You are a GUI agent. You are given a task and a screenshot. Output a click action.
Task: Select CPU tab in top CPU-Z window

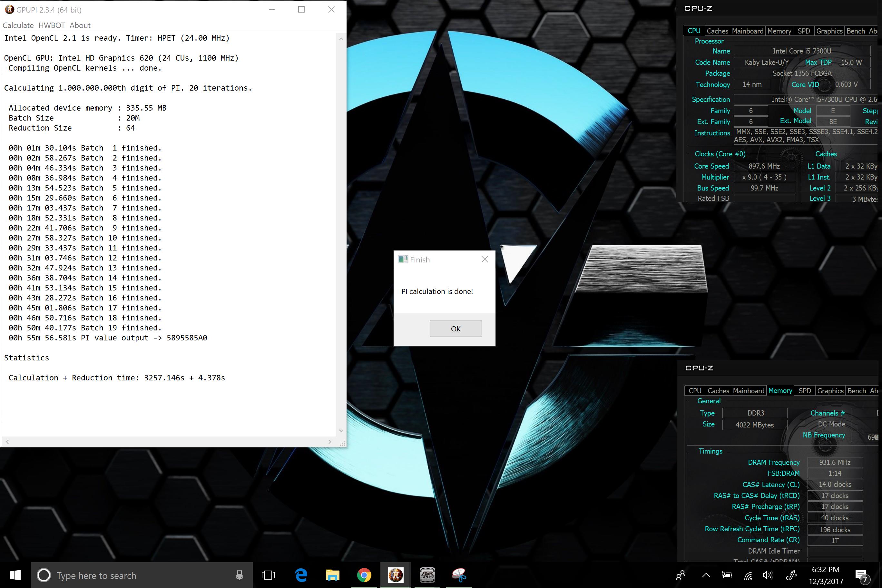(x=694, y=31)
